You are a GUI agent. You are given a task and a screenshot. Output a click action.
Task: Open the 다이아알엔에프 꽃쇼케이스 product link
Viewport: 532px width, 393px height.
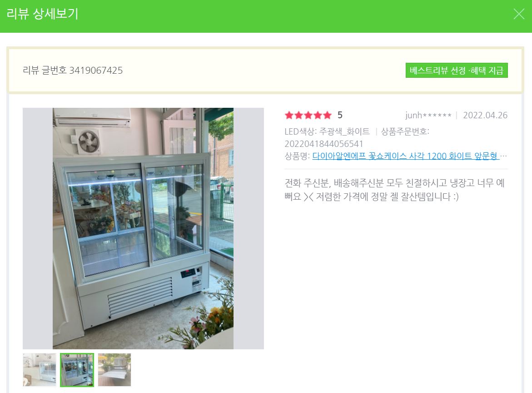tap(406, 156)
